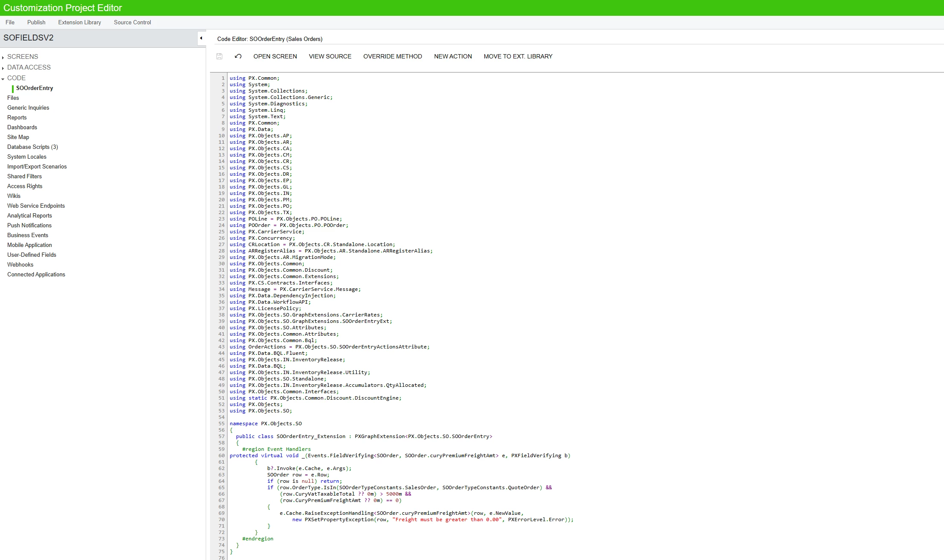Viewport: 944px width, 560px height.
Task: Expand the DATA ACCESS tree node
Action: 3,68
